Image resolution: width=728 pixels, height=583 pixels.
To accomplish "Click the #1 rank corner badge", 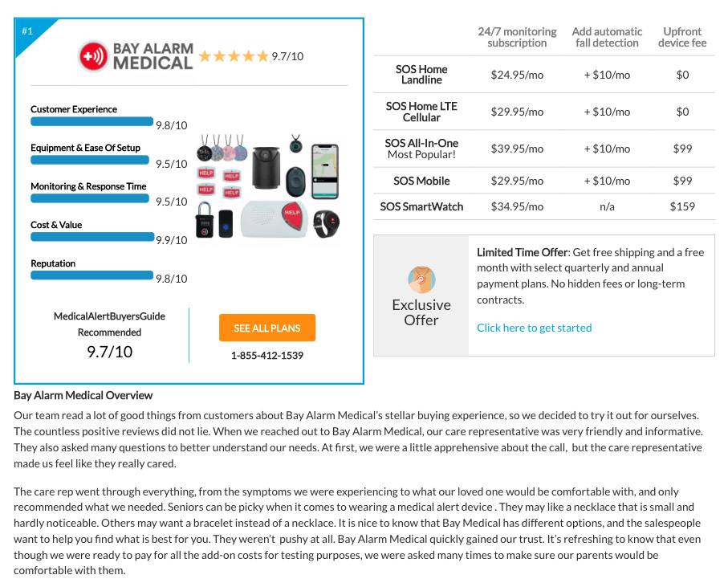I will pyautogui.click(x=29, y=31).
